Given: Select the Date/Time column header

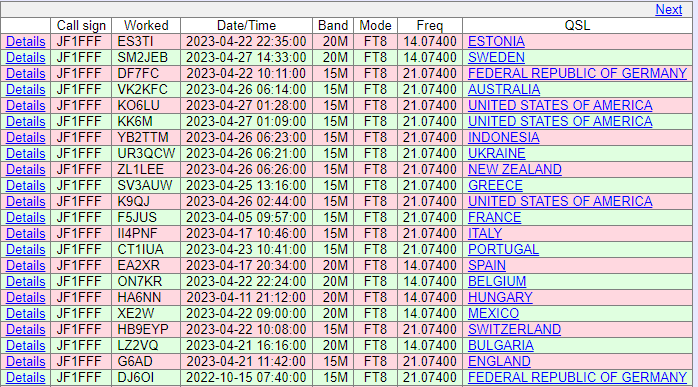Looking at the screenshot, I should 246,25.
